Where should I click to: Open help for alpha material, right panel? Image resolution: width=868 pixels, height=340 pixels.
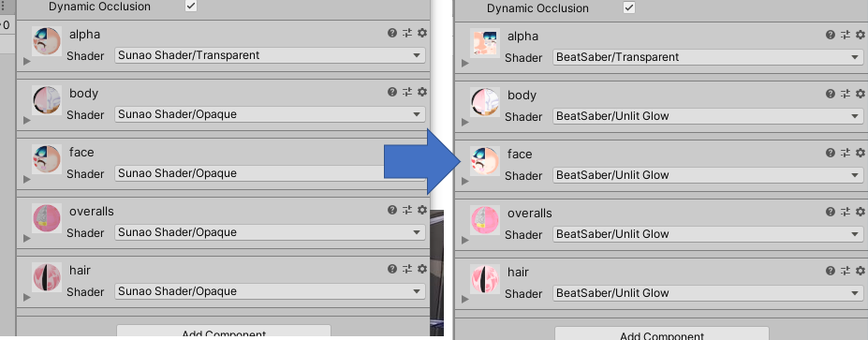(831, 35)
